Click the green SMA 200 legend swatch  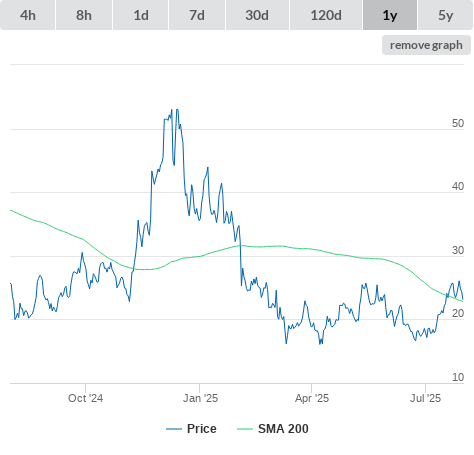tap(245, 429)
